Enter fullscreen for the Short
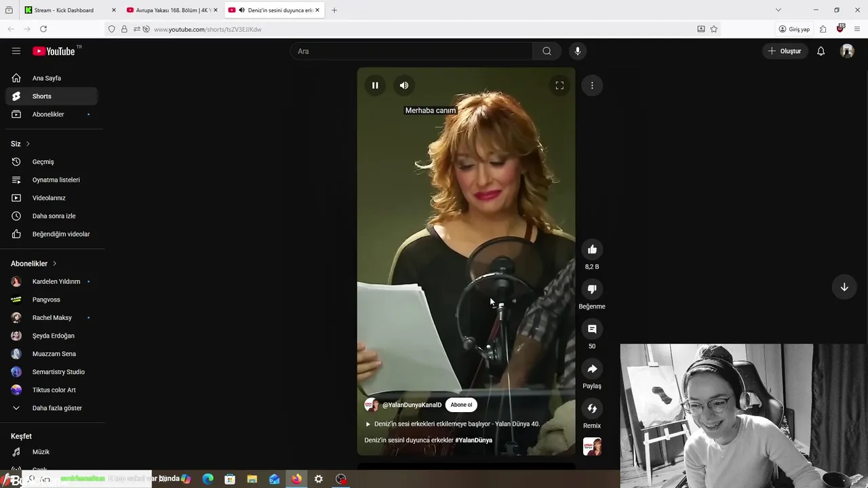868x488 pixels. point(559,85)
